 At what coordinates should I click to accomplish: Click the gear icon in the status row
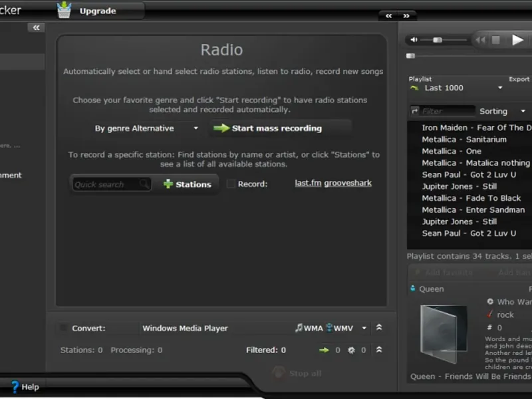(x=351, y=350)
